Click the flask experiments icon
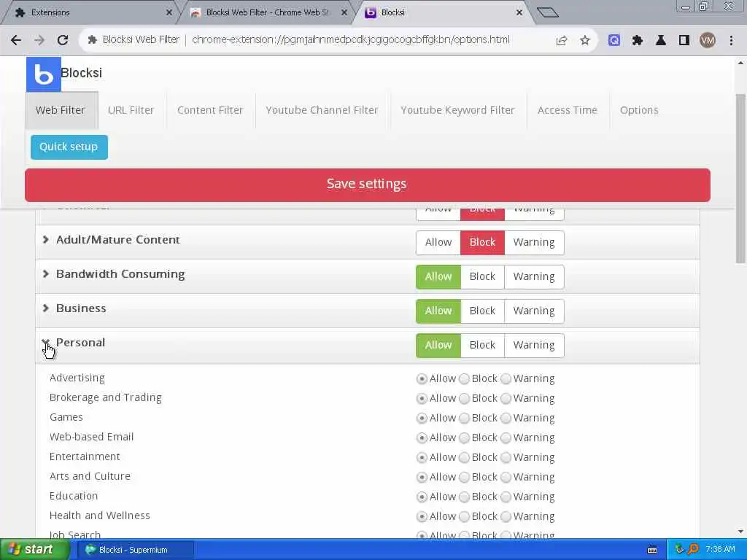This screenshot has height=560, width=747. pos(661,41)
